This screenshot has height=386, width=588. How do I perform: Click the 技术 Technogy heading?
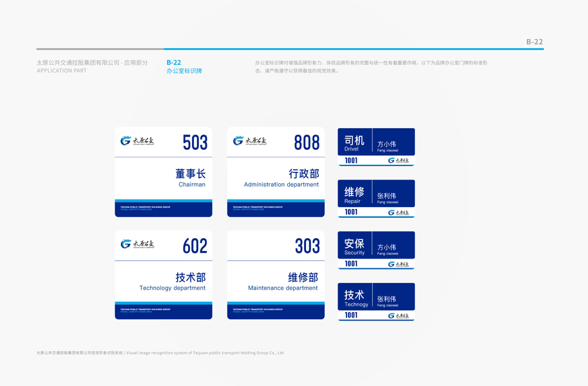(x=356, y=299)
